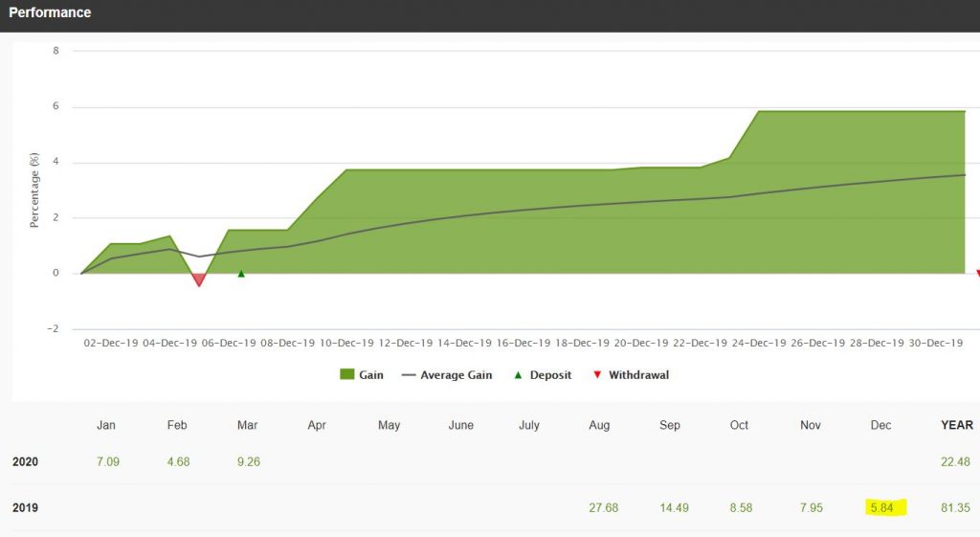980x537 pixels.
Task: Click the YEAR column header
Action: click(957, 425)
